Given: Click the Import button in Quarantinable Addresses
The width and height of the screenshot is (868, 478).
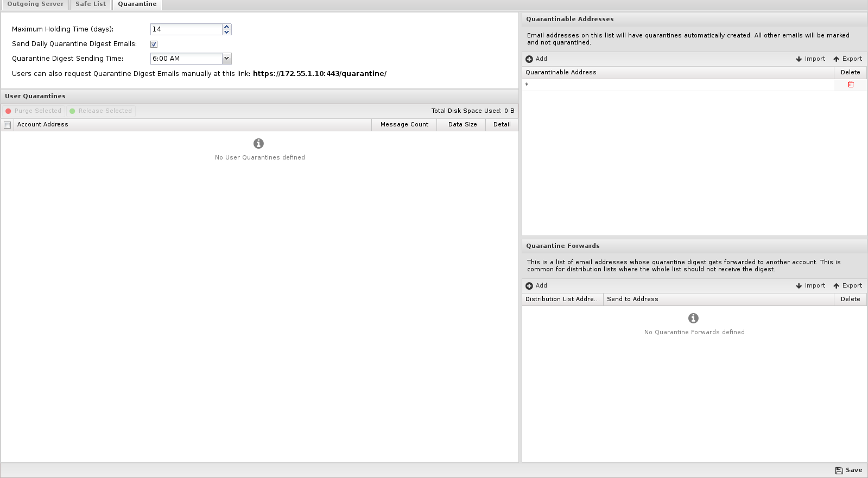Looking at the screenshot, I should (810, 59).
